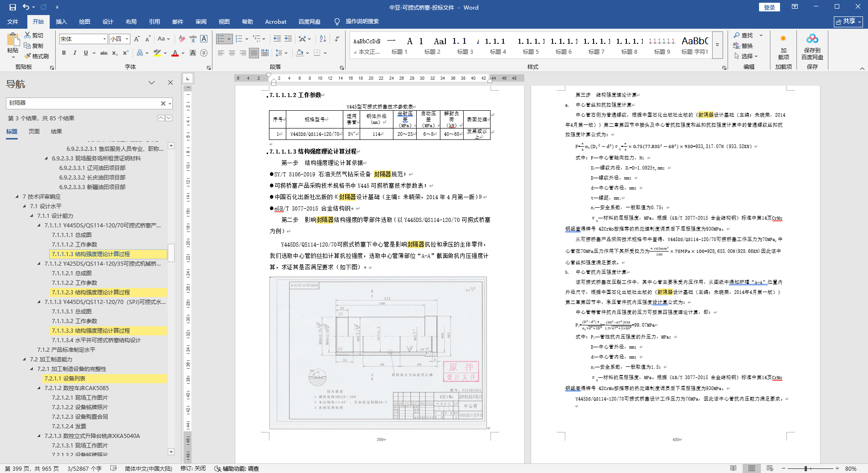
Task: Open the 文件 (File) menu
Action: (x=13, y=21)
